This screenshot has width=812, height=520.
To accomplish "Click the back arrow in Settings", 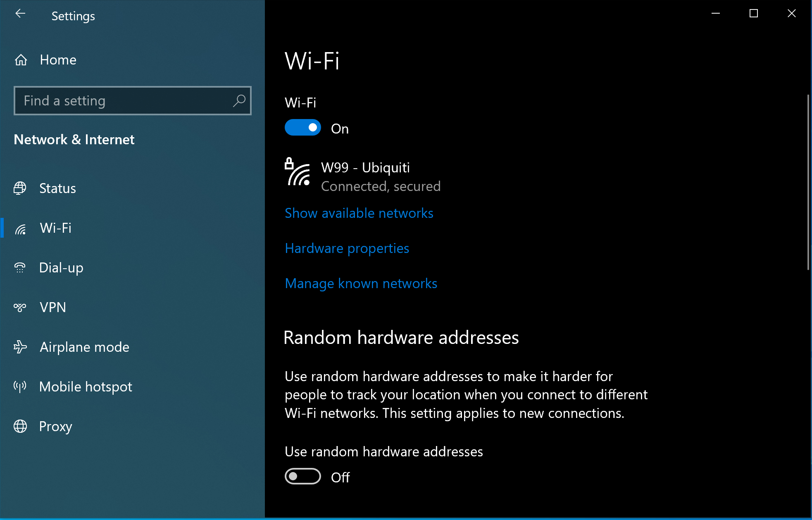I will [20, 14].
